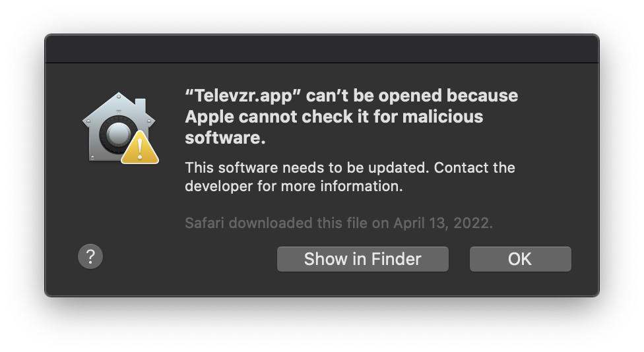Click the exclamation mark in the warning badge
The height and width of the screenshot is (352, 644).
point(140,150)
